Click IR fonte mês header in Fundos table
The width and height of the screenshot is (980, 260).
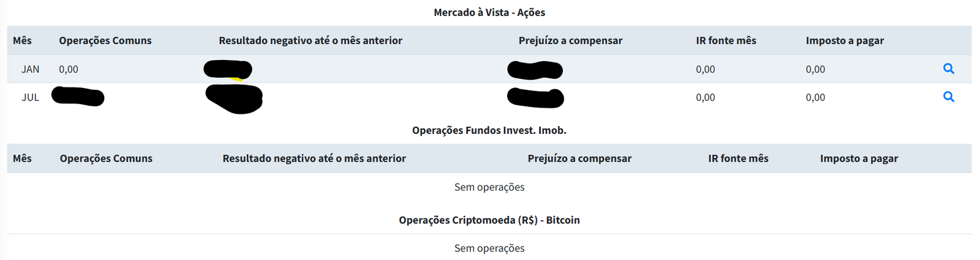tap(738, 158)
